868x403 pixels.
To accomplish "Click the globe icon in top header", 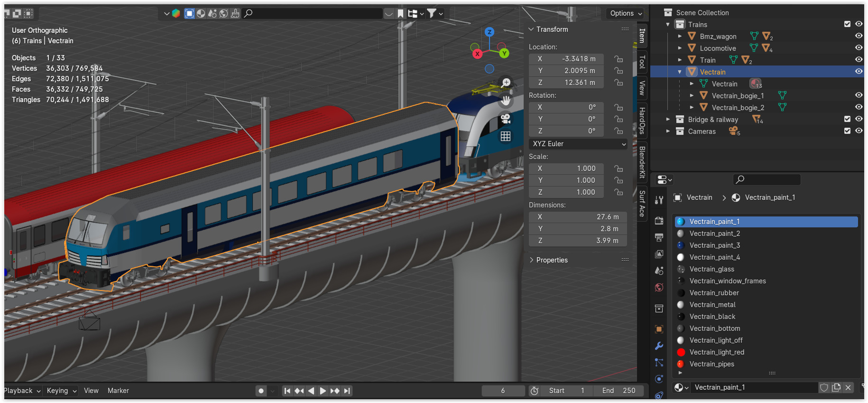I will pos(224,13).
